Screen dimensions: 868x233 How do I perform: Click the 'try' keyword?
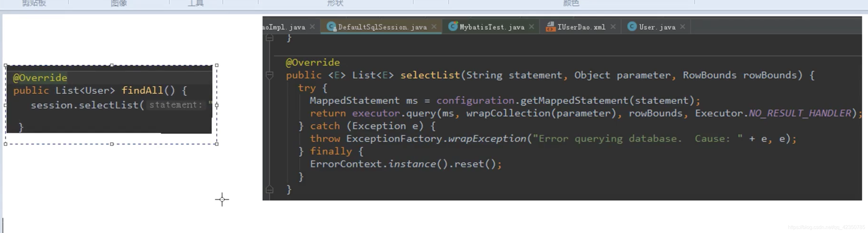(x=307, y=88)
